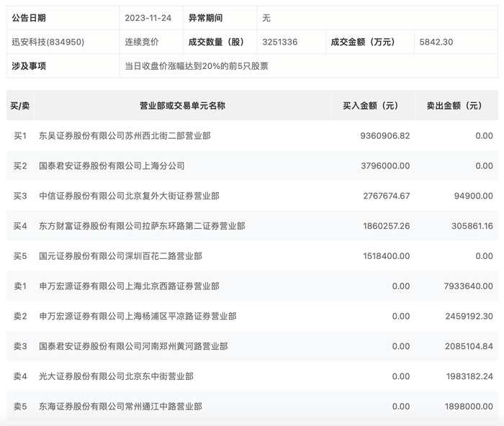Image resolution: width=504 pixels, height=426 pixels.
Task: Click the 买/卖 column header
Action: pyautogui.click(x=20, y=105)
